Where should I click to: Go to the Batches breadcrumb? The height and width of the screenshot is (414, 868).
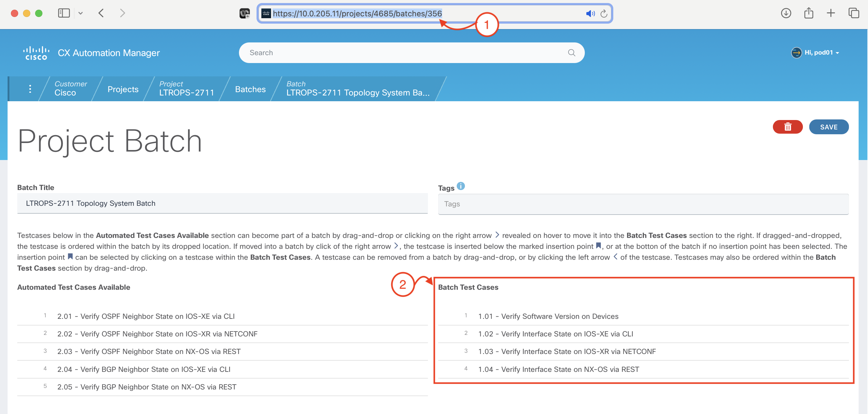(x=250, y=89)
